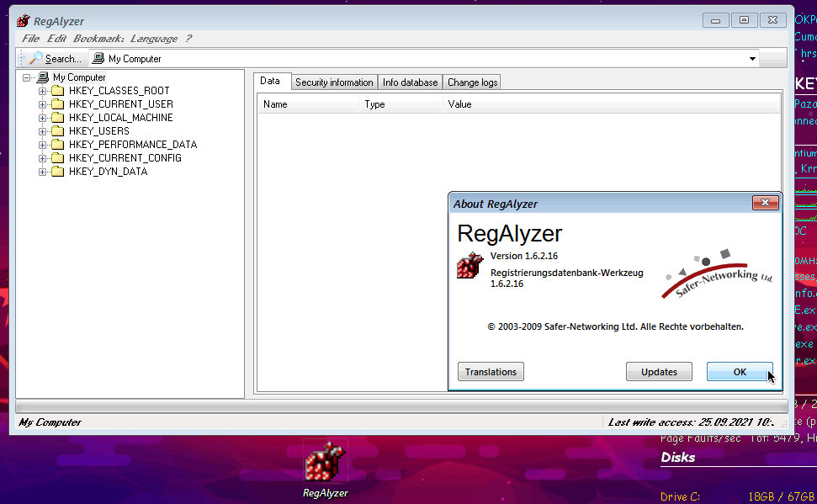Open RegAlyzer desktop shortcut icon

[326, 462]
